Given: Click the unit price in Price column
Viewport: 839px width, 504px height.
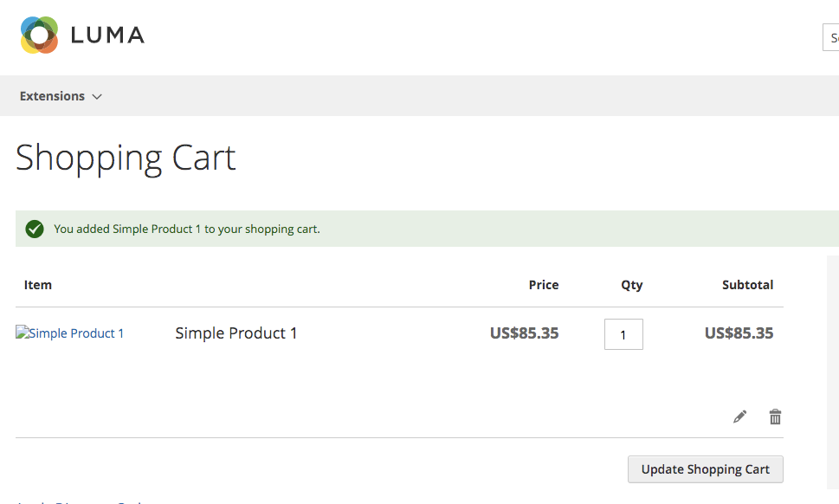Looking at the screenshot, I should (x=525, y=333).
